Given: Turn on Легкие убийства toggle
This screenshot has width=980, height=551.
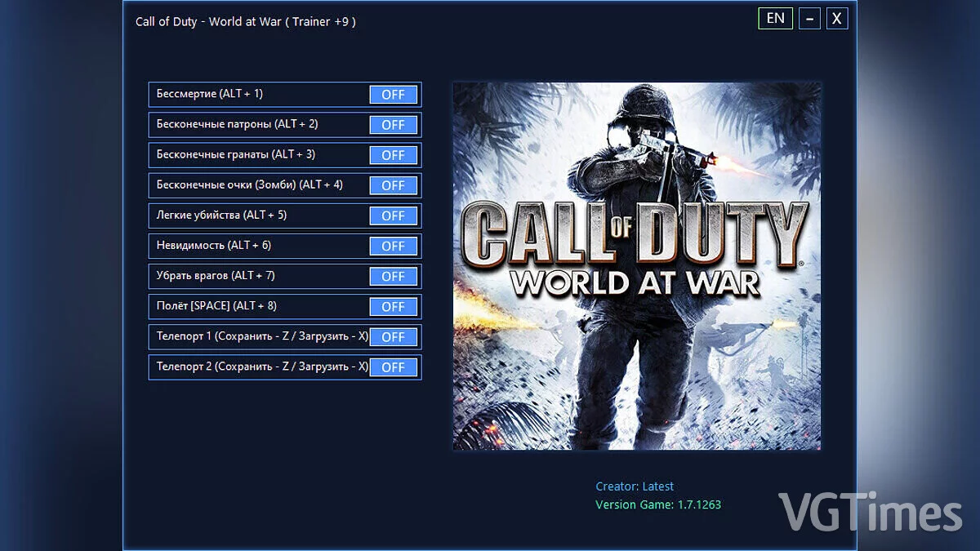Looking at the screenshot, I should click(393, 216).
